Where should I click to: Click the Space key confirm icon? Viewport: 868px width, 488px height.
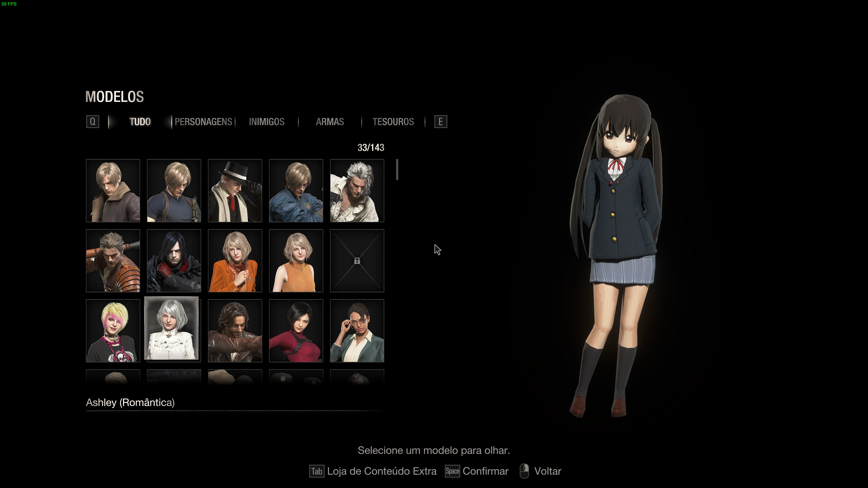click(x=452, y=471)
